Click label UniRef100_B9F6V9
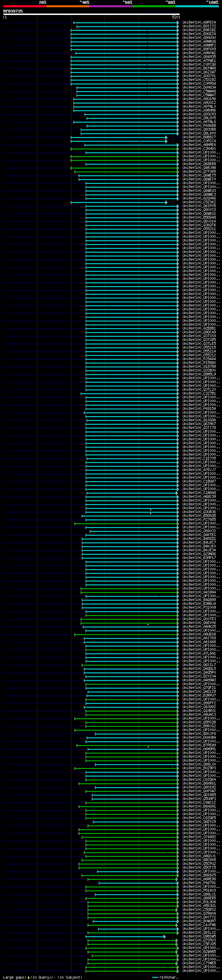The width and height of the screenshot is (222, 980). pyautogui.click(x=199, y=49)
